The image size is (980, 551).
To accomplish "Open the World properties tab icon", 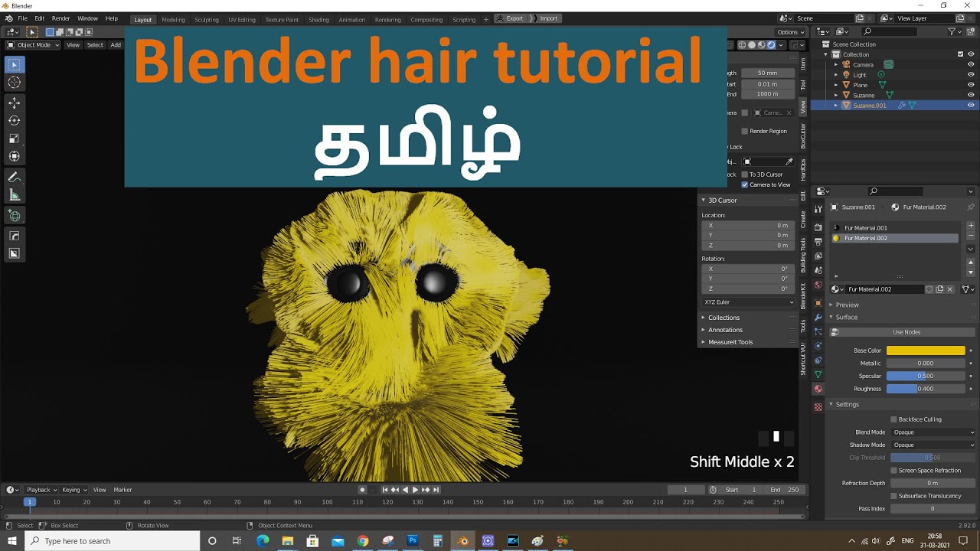I will pos(818,285).
